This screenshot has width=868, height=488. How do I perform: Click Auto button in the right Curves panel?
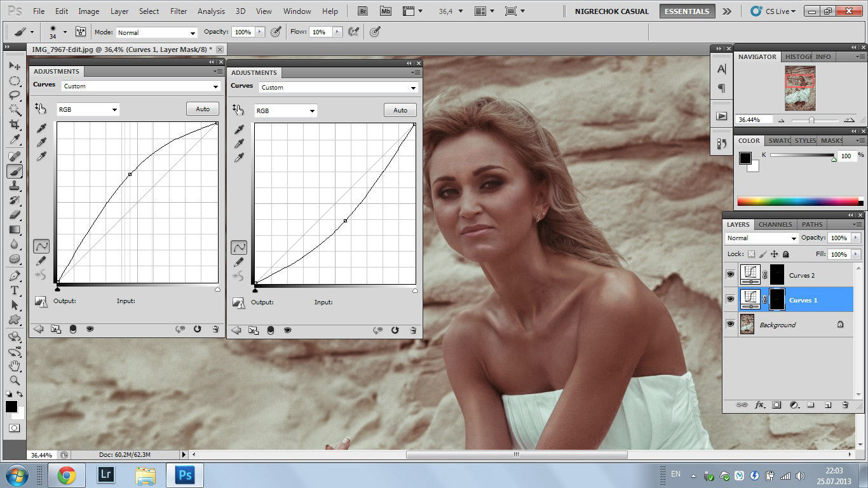click(400, 111)
